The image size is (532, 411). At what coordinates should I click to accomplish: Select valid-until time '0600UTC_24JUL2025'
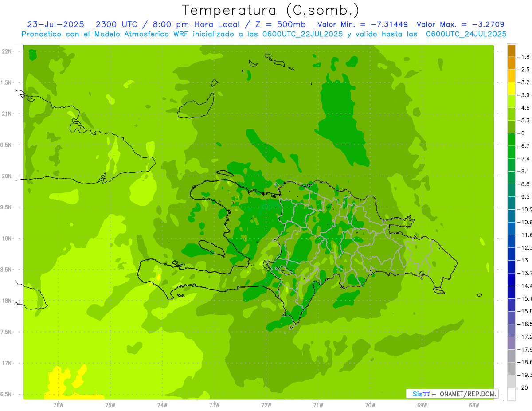click(466, 34)
